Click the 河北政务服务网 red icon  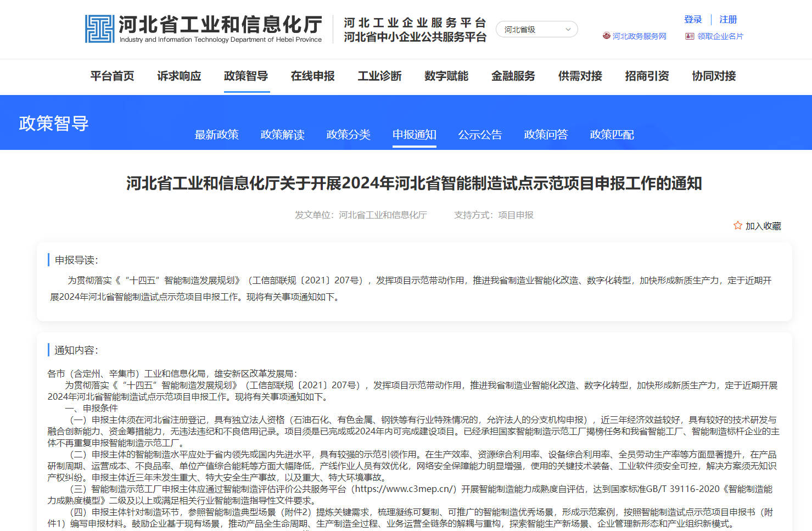(x=606, y=36)
